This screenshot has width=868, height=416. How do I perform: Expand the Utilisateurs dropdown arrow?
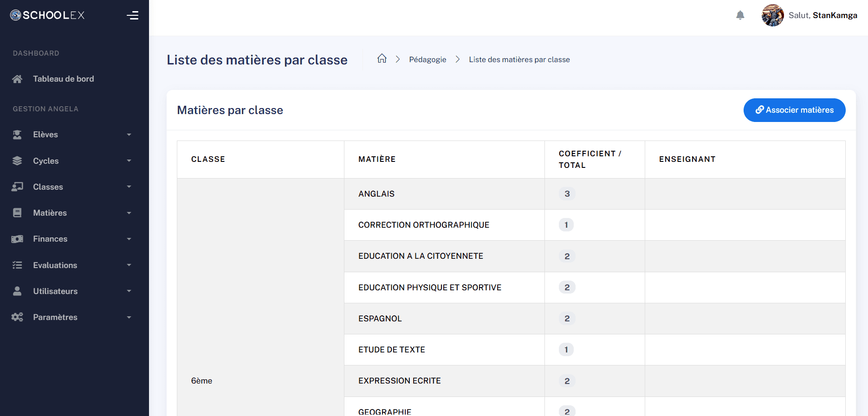(129, 291)
